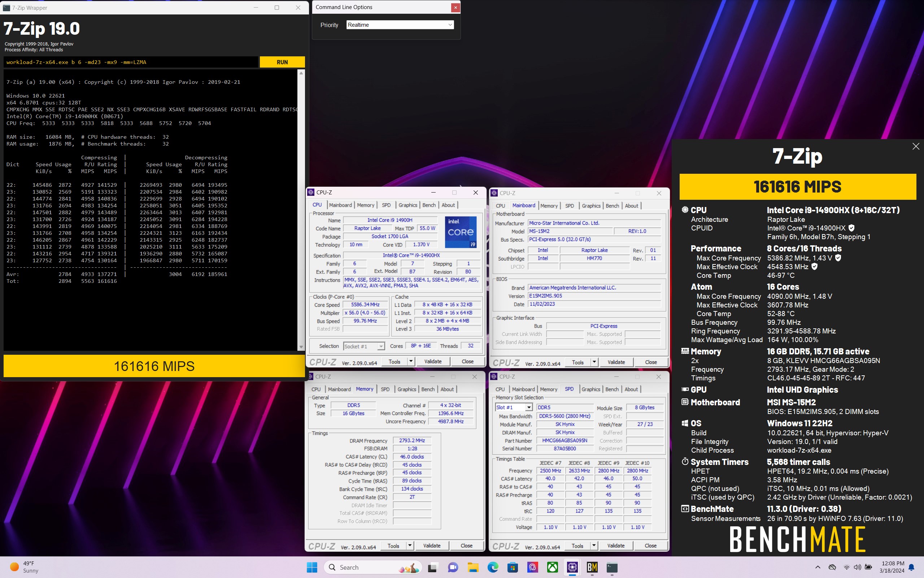
Task: Click Tools in the CPU-Z Memory window
Action: point(393,545)
